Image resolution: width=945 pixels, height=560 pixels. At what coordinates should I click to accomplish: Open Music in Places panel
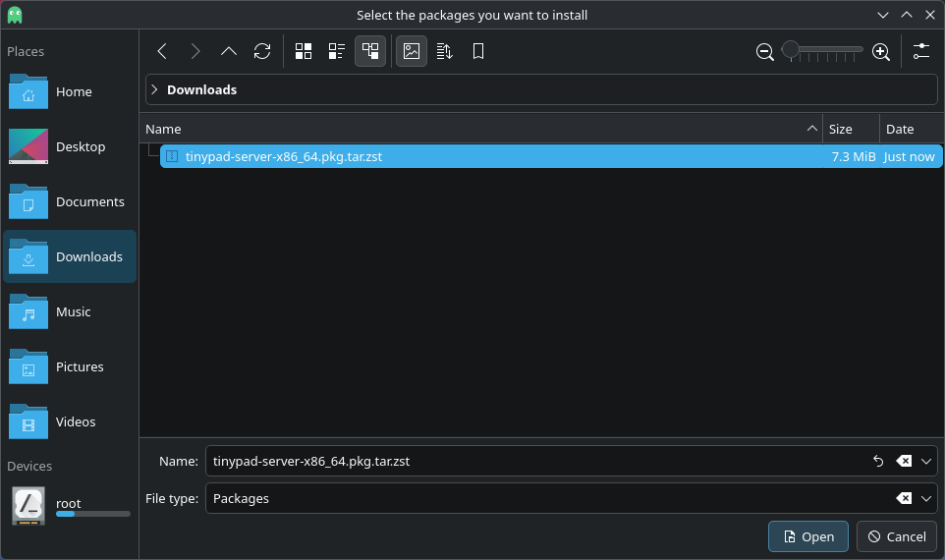click(70, 311)
